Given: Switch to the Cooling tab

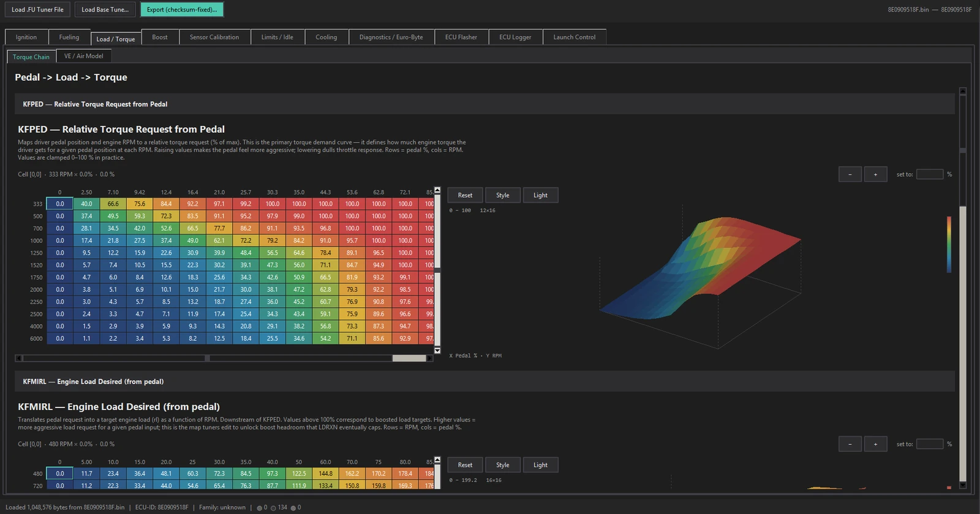Looking at the screenshot, I should pos(326,37).
